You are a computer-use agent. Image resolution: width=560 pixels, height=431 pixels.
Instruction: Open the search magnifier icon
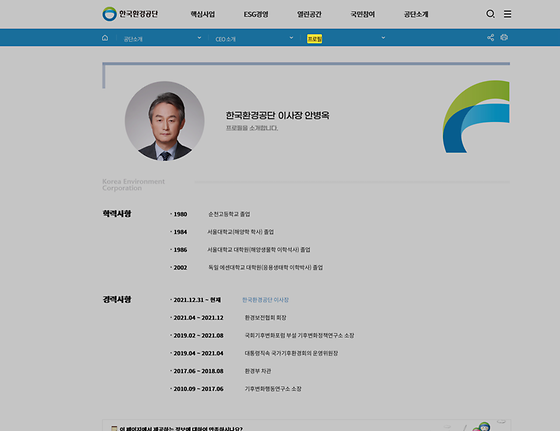(x=490, y=14)
